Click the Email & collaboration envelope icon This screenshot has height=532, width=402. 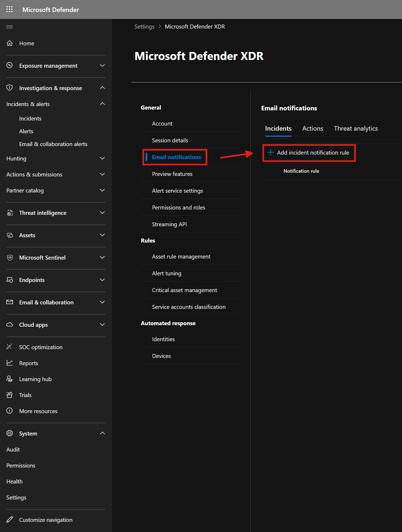coord(10,302)
